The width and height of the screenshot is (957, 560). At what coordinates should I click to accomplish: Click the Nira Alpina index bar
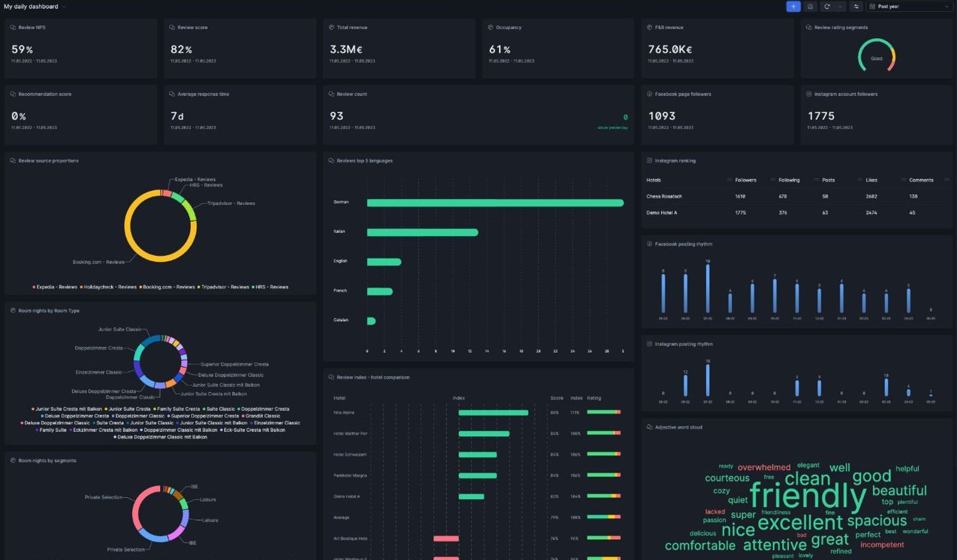(493, 412)
